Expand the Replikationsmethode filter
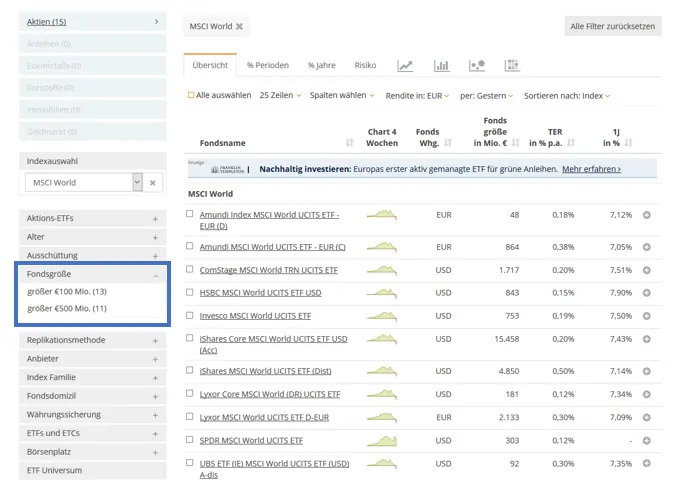 (x=93, y=340)
